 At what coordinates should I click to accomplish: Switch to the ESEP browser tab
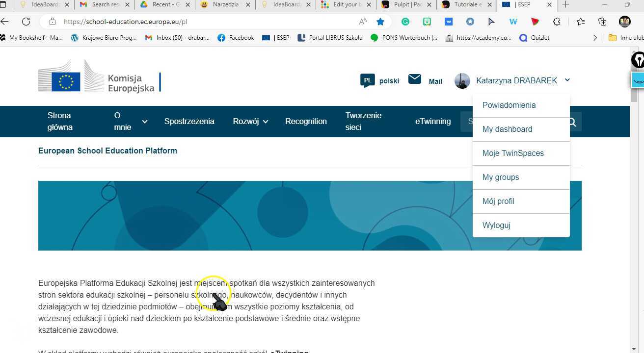click(x=522, y=6)
